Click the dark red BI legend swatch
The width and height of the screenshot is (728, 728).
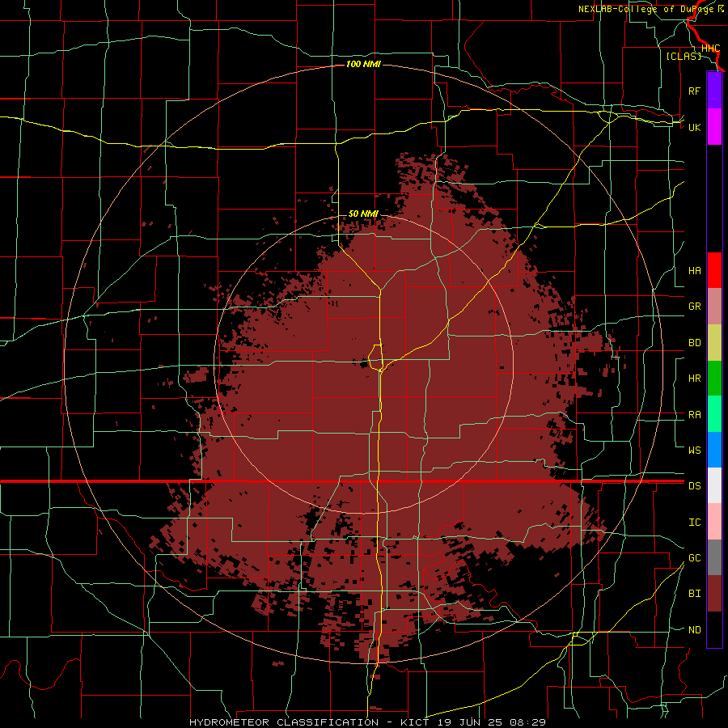714,594
